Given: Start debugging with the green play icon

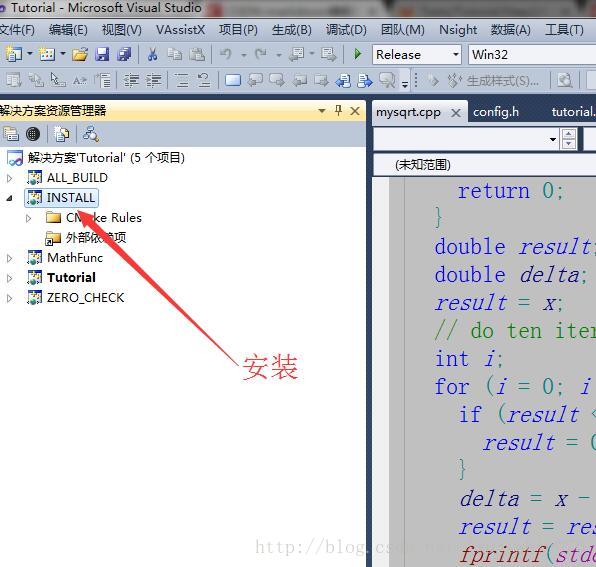Looking at the screenshot, I should (357, 54).
